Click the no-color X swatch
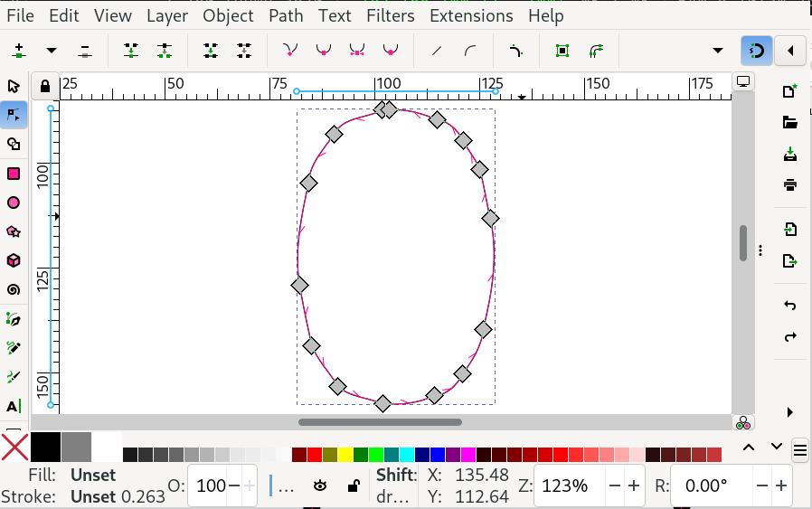The image size is (812, 509). (14, 448)
